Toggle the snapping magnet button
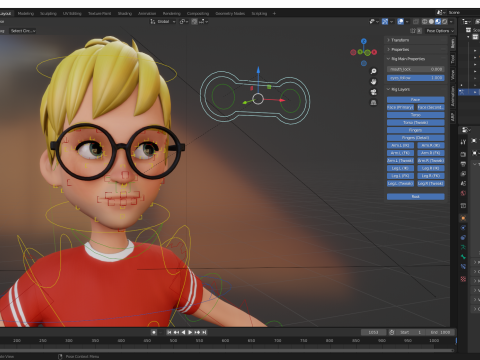 click(194, 21)
